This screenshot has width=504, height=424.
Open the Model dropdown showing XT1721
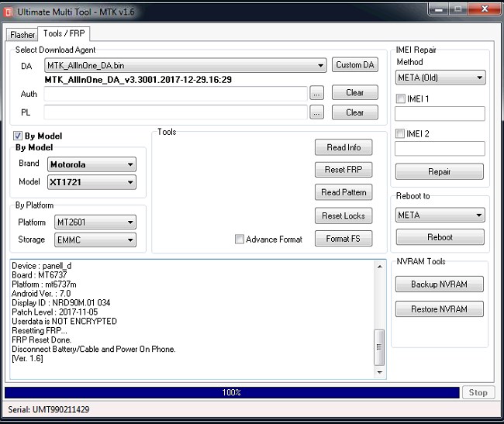coord(91,182)
